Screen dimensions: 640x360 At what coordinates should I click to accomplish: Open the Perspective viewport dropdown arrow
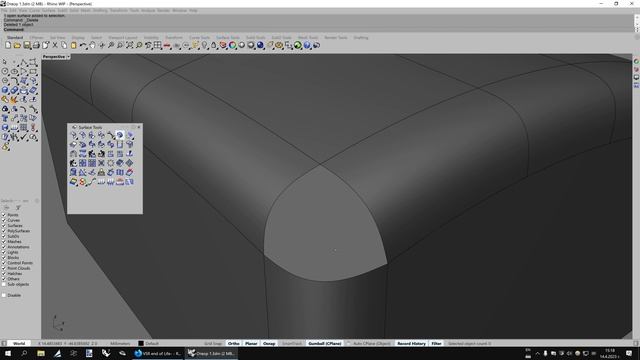coord(68,57)
